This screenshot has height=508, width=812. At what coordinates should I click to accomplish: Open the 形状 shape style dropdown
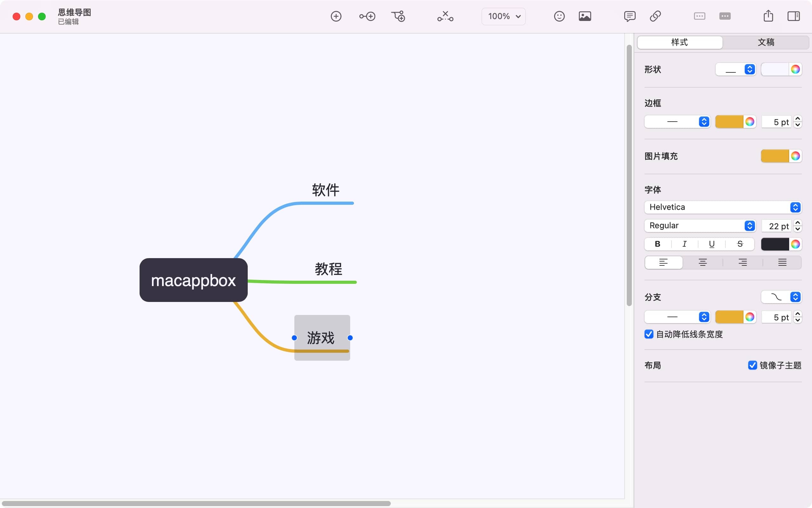pos(736,69)
